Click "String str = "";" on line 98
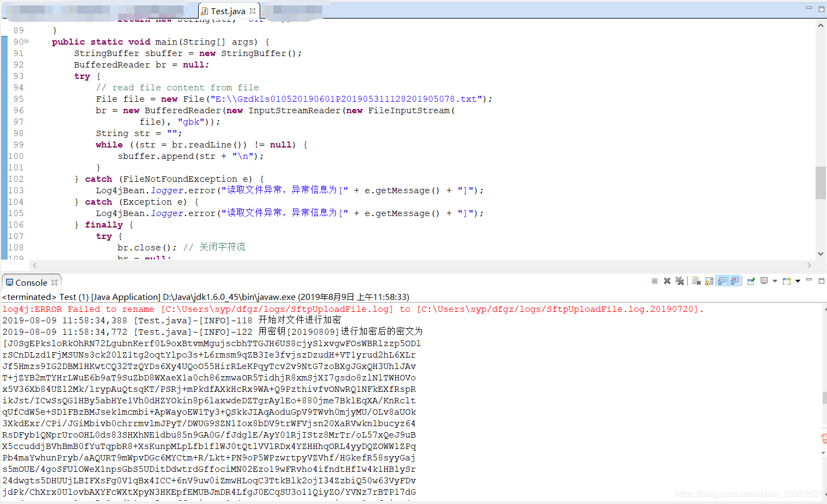This screenshot has width=827, height=504. tap(139, 133)
